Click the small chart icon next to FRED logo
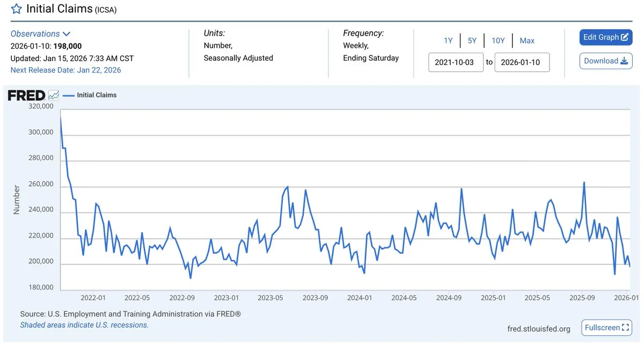Viewport: 644px width, 346px height. point(54,96)
